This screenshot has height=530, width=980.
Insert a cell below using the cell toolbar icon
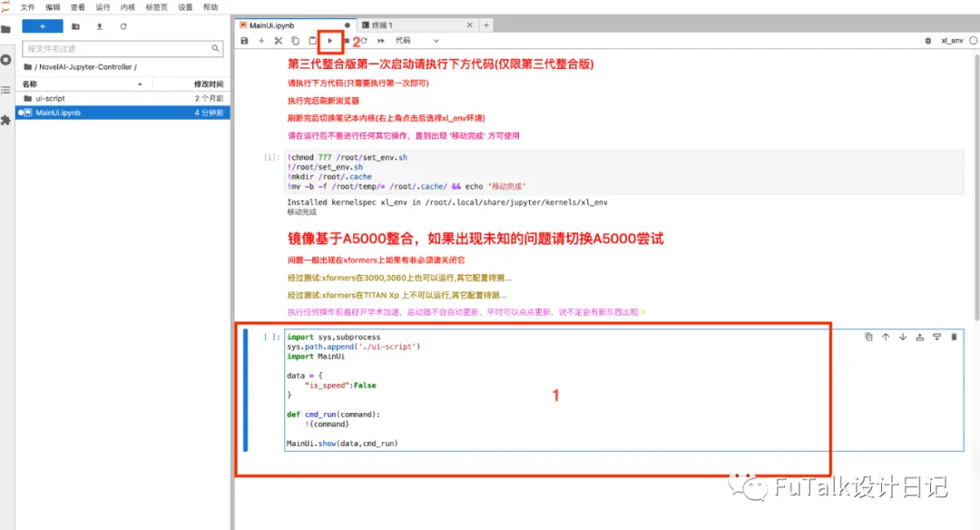936,337
